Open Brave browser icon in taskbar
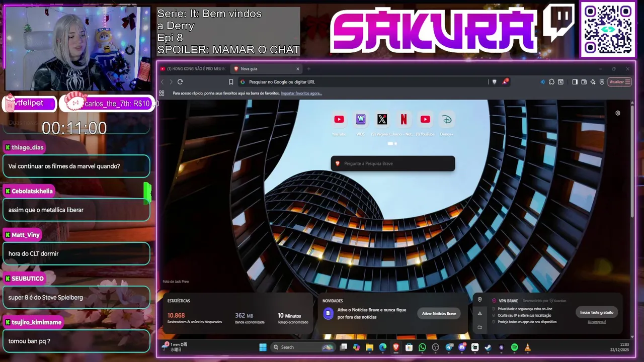 (396, 347)
